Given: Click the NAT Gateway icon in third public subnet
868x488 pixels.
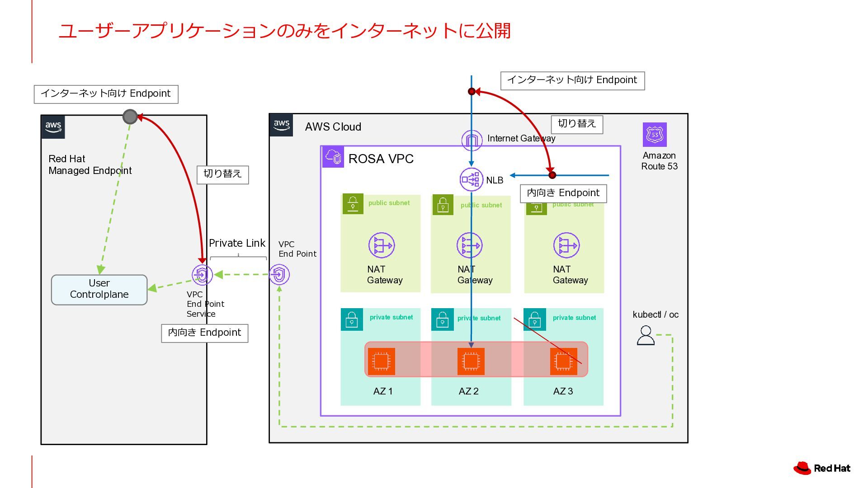Looking at the screenshot, I should click(566, 245).
